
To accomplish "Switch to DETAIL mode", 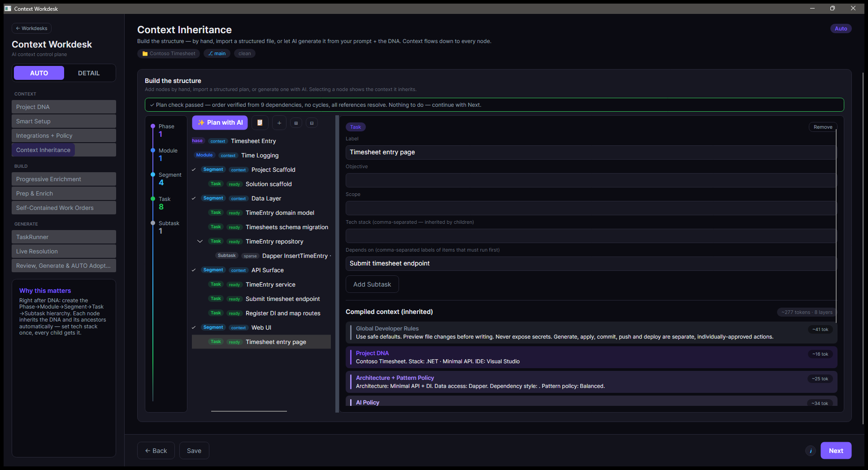I will (x=89, y=73).
